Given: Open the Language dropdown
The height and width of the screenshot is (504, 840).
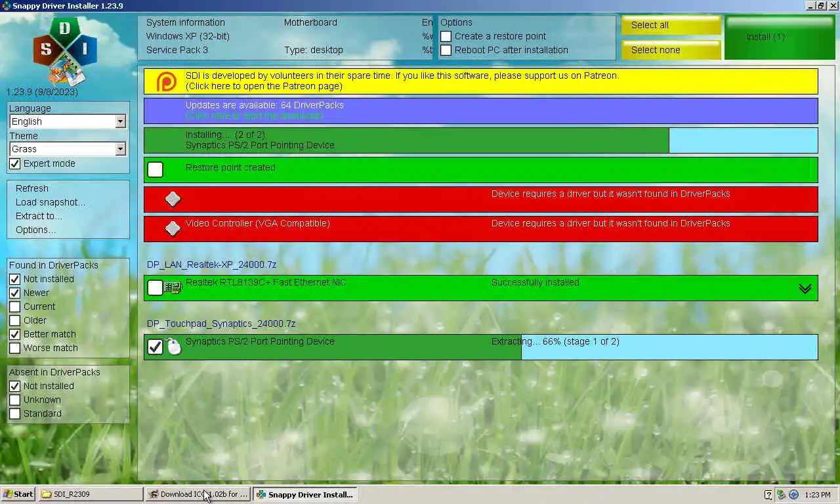Looking at the screenshot, I should click(x=120, y=122).
